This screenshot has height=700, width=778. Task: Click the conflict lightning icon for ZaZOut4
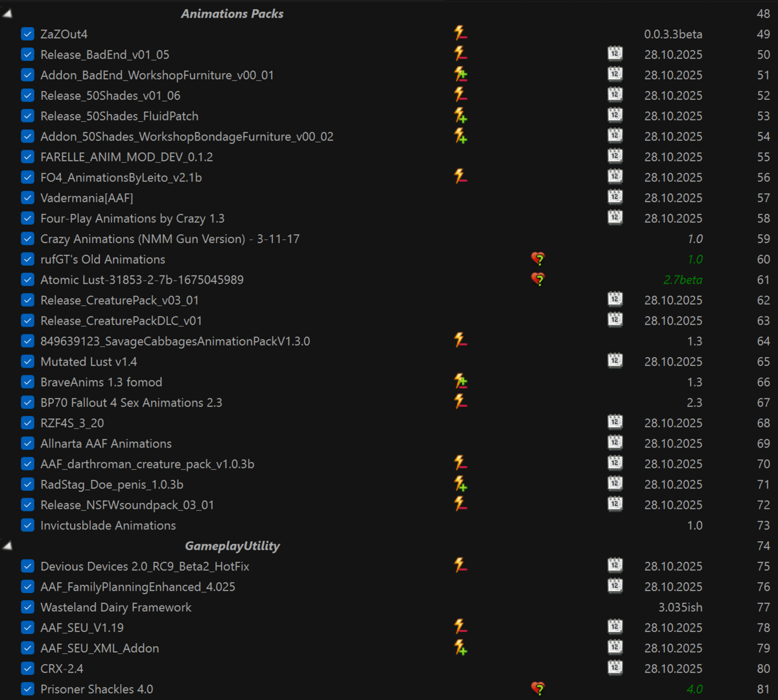pyautogui.click(x=460, y=33)
